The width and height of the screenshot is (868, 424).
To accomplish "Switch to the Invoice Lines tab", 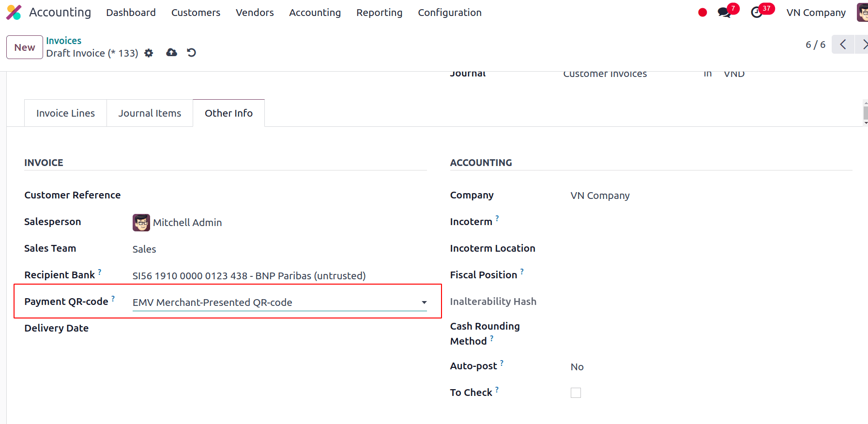I will point(65,113).
